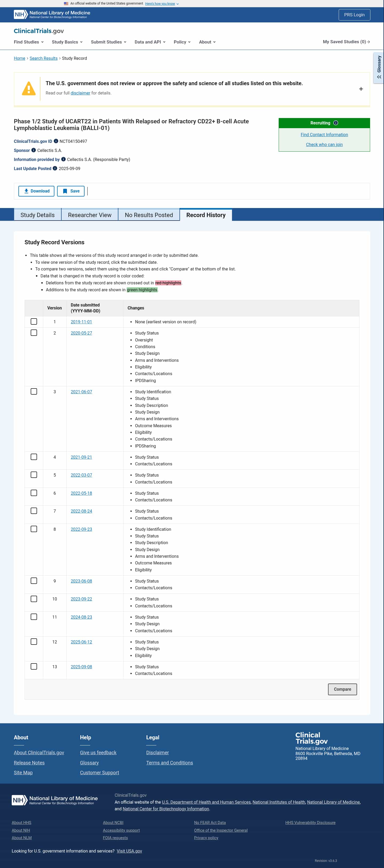The image size is (384, 868).
Task: Open the Find Studies dropdown menu
Action: click(29, 42)
